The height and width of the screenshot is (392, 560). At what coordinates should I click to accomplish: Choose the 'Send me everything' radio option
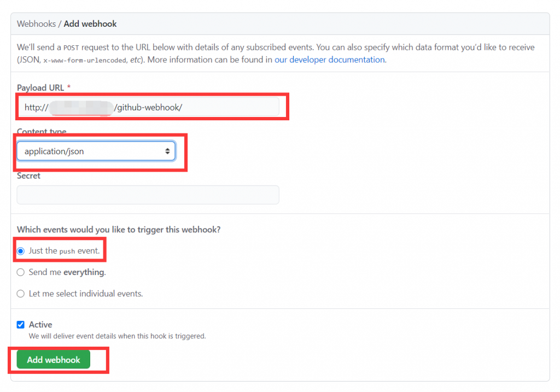[21, 272]
